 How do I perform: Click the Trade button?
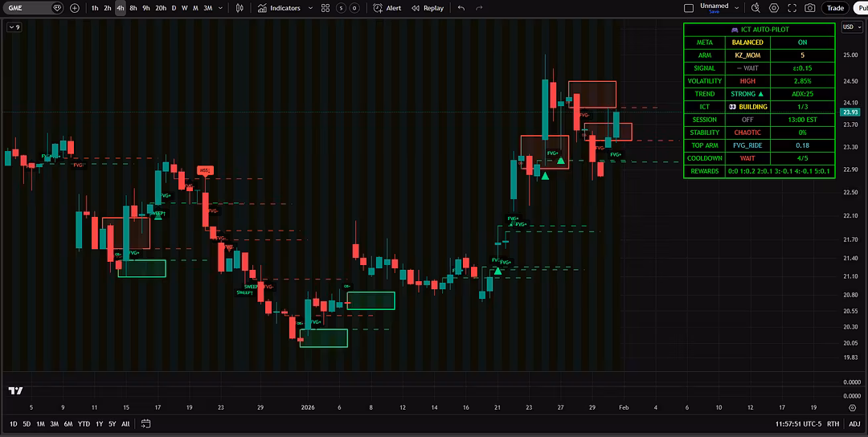(x=836, y=8)
